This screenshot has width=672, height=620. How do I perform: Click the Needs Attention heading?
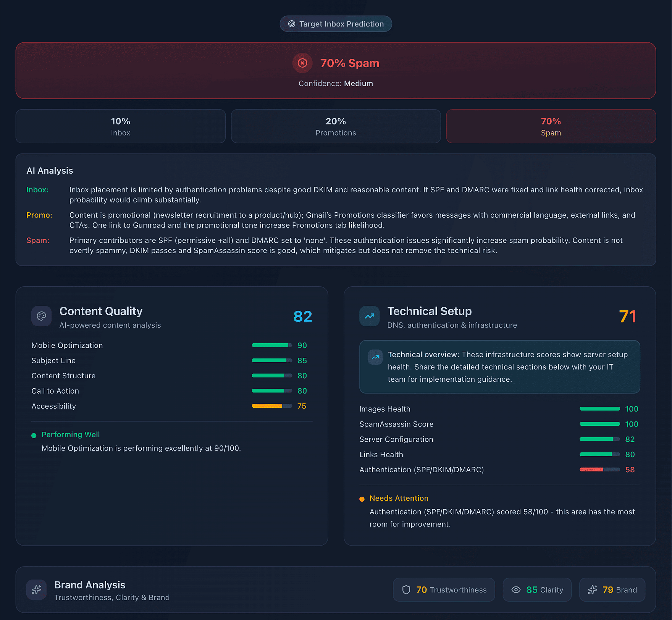pos(399,498)
